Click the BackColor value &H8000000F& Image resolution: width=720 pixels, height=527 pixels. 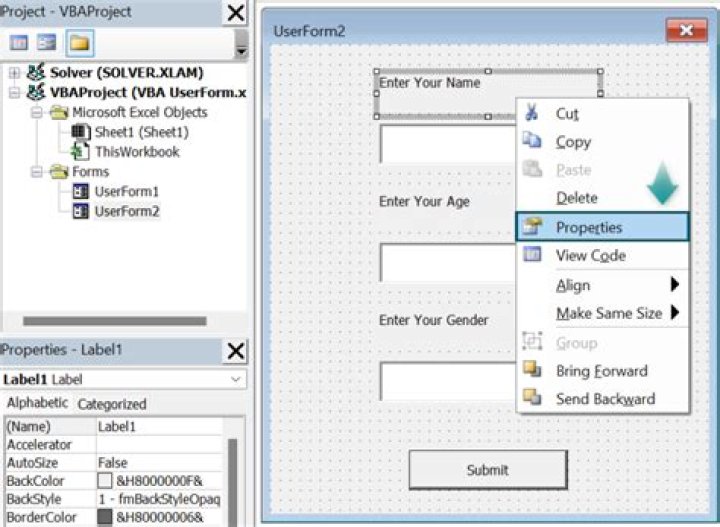pos(159,481)
